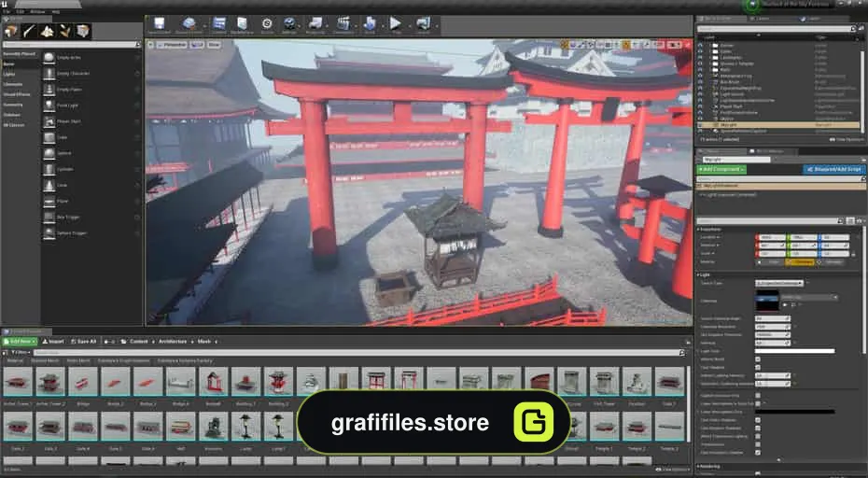Pick the Cylinder shape icon in Modes

[x=49, y=170]
